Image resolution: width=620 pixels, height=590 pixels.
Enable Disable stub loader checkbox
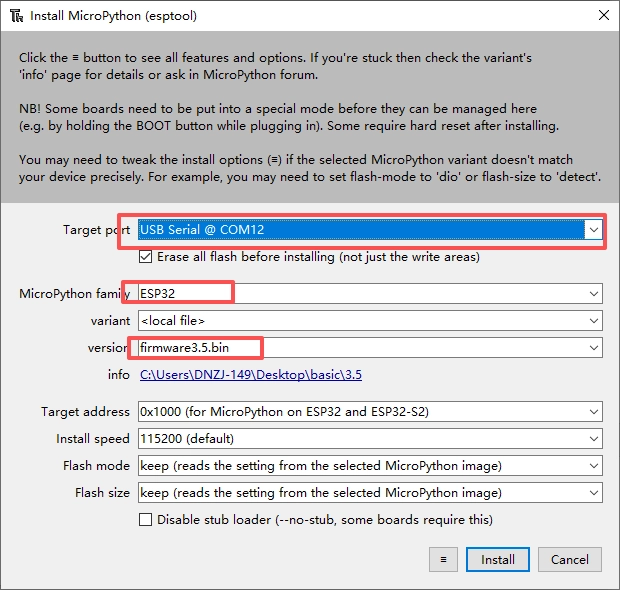point(146,520)
